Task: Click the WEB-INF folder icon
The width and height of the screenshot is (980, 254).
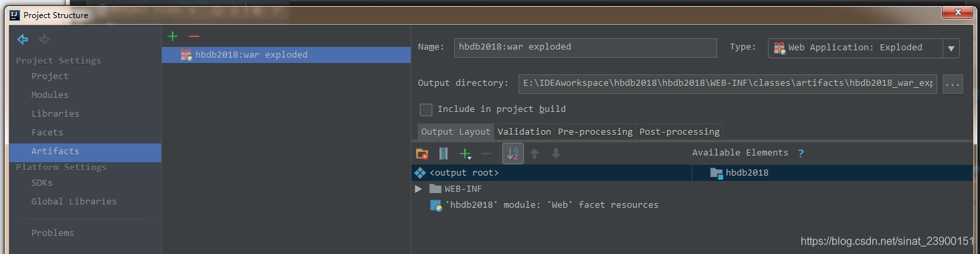Action: click(435, 189)
